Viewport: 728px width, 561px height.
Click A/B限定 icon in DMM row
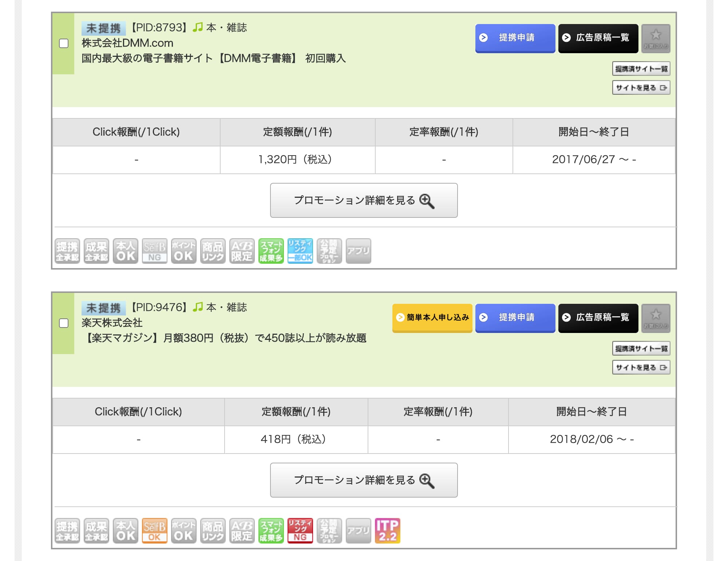(242, 251)
